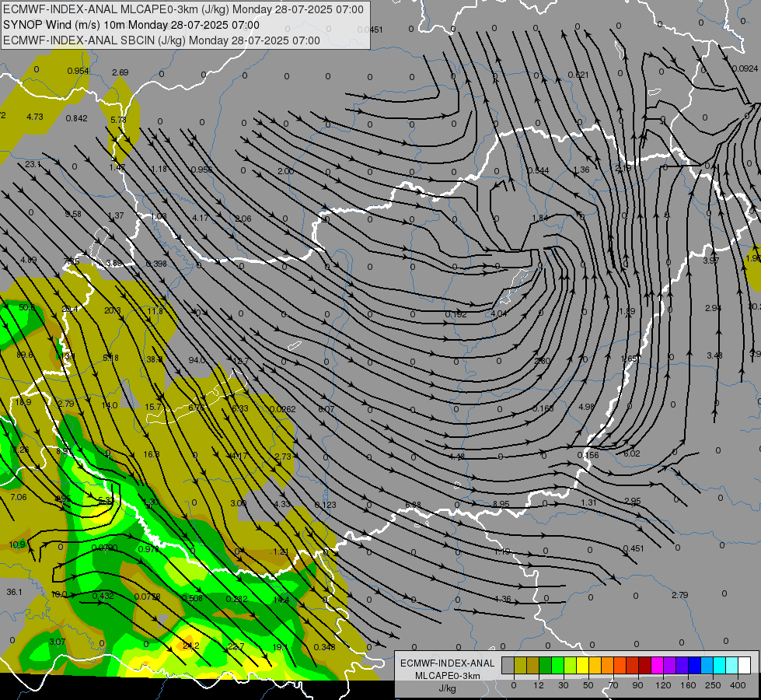
Task: Click legend tick label 120
Action: tap(663, 685)
